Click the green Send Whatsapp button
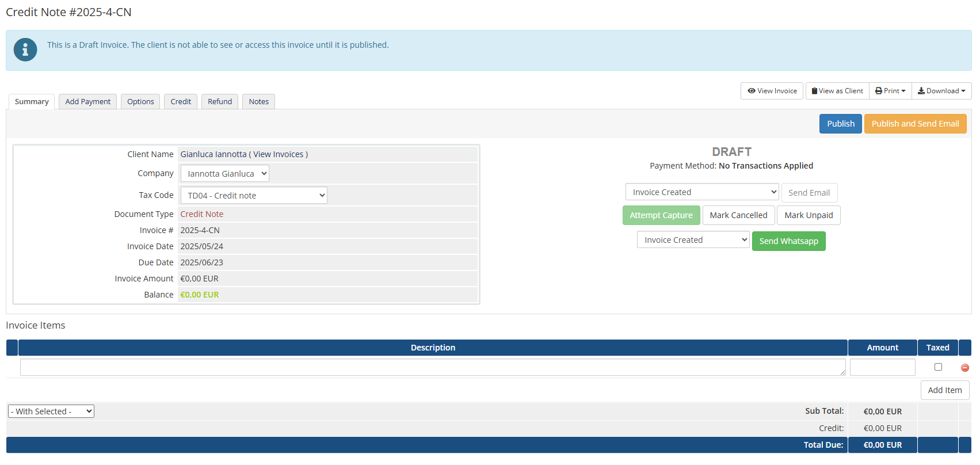 [788, 241]
